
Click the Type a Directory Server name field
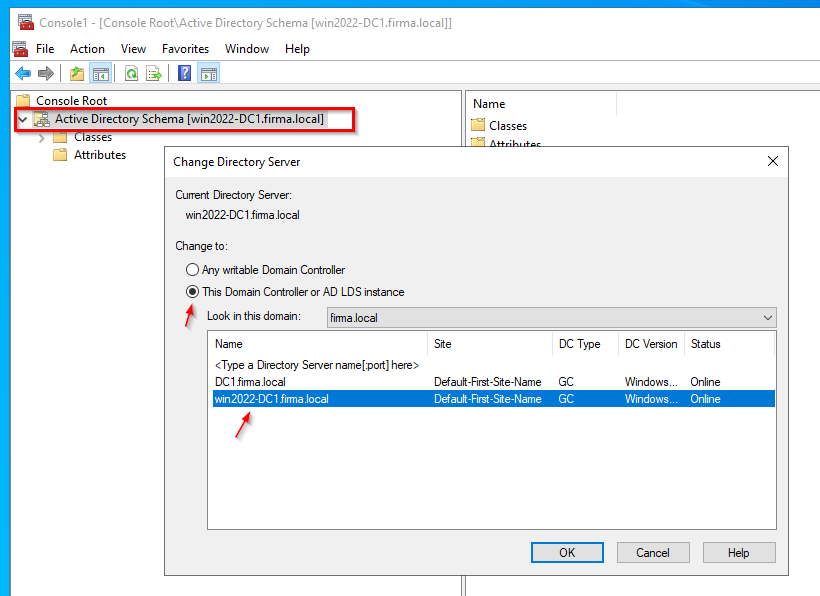click(x=316, y=365)
